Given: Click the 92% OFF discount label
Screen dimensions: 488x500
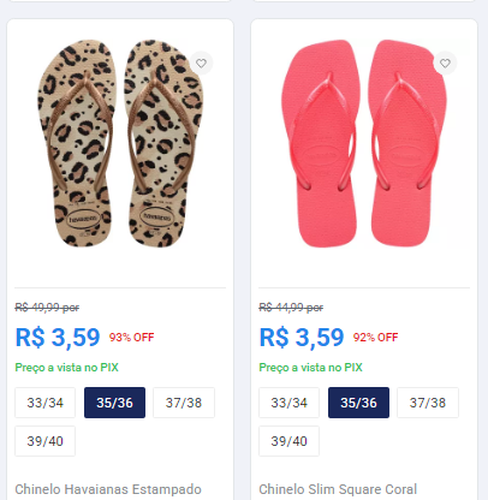Looking at the screenshot, I should coord(376,337).
